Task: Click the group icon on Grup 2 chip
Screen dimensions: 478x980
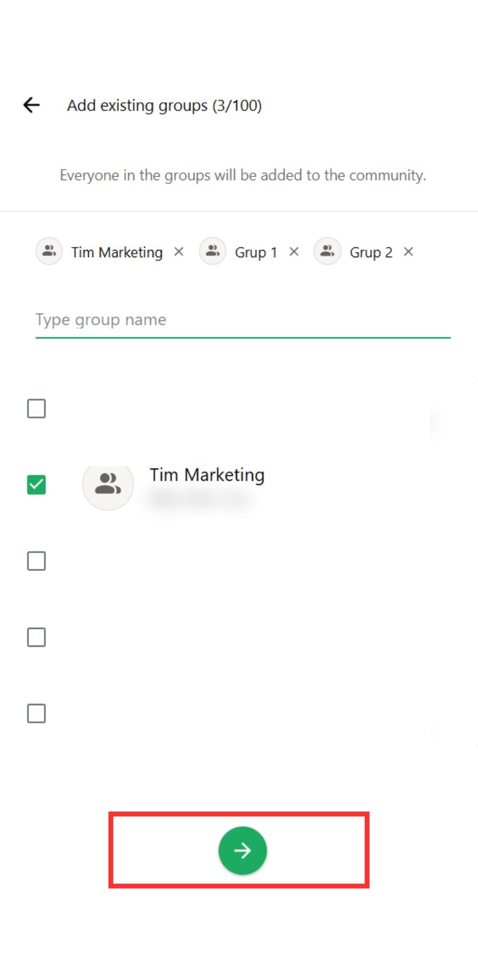Action: (x=327, y=251)
